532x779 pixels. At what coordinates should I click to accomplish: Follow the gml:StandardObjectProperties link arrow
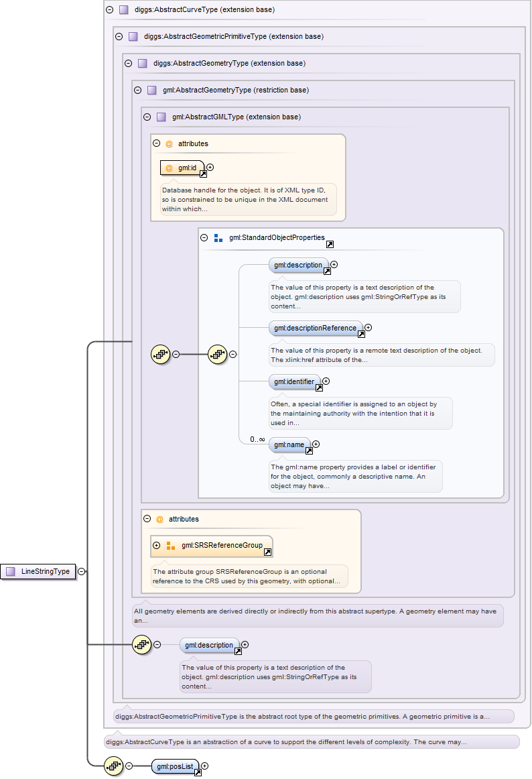(x=330, y=245)
